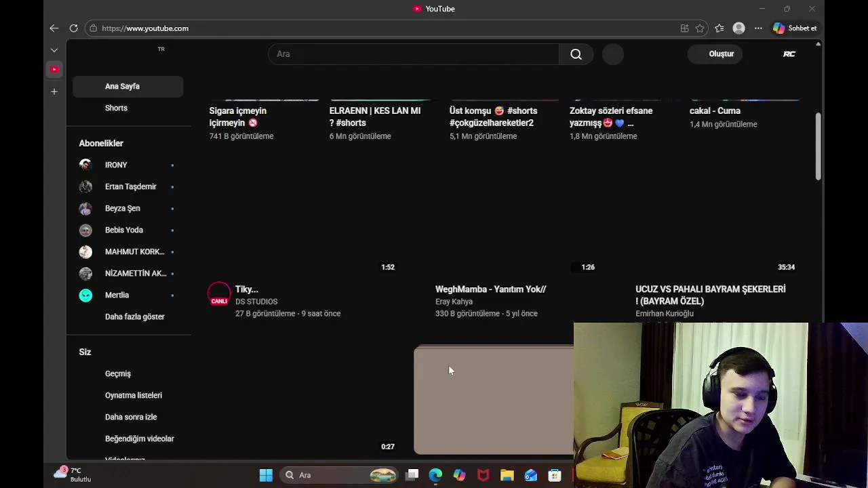Open the IRONY subscription channel

click(127, 165)
